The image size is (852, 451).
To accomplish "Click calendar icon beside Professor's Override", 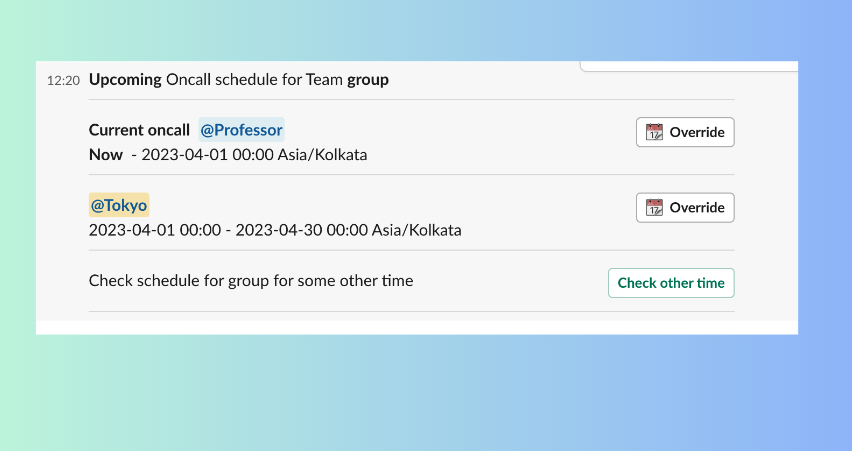I will coord(655,132).
